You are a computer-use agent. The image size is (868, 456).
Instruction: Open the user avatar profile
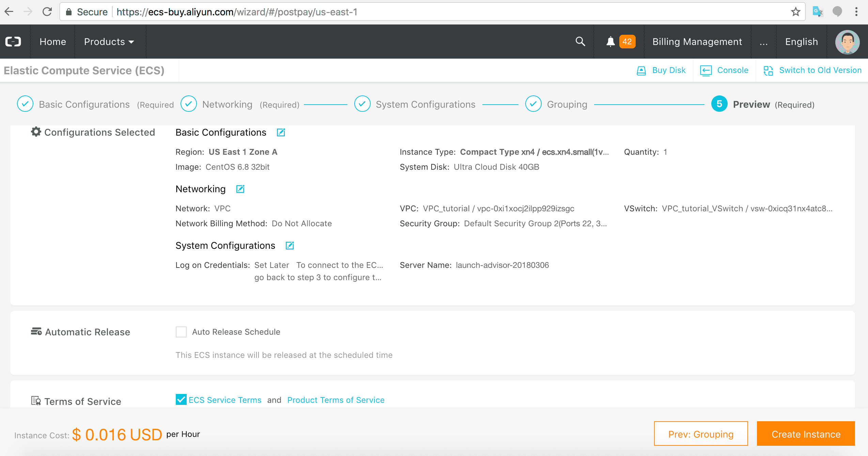point(847,42)
